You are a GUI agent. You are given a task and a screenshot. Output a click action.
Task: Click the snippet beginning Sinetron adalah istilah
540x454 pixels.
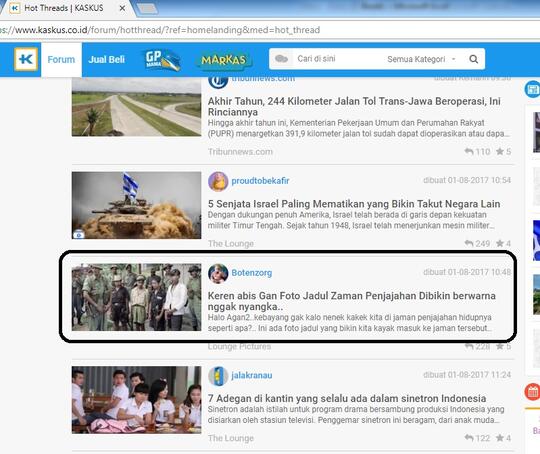click(x=356, y=415)
